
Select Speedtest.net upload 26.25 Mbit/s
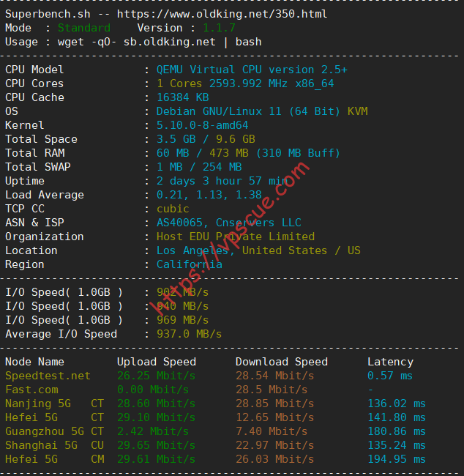click(157, 376)
